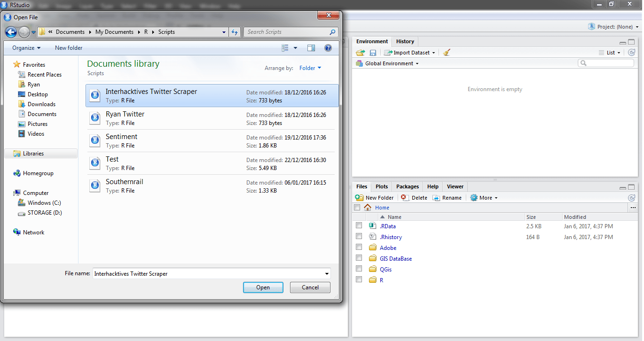Click the refresh button beside the address path
The image size is (644, 341).
tap(235, 32)
